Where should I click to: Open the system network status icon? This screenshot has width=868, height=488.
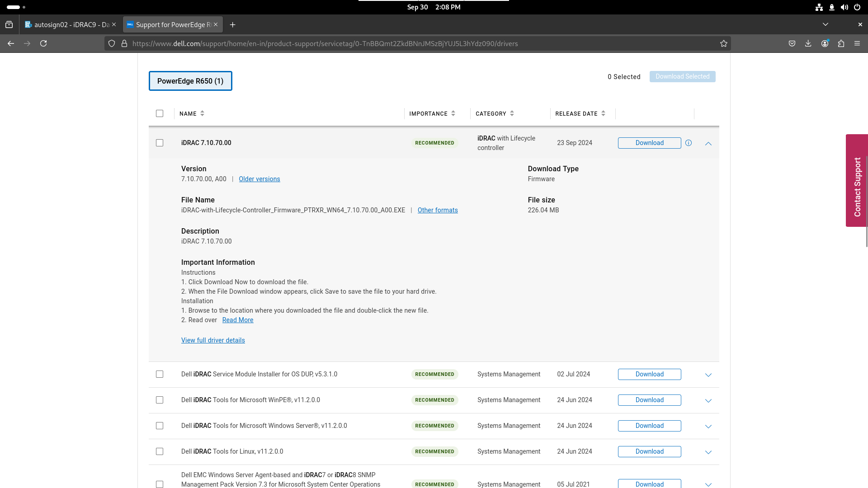click(819, 7)
